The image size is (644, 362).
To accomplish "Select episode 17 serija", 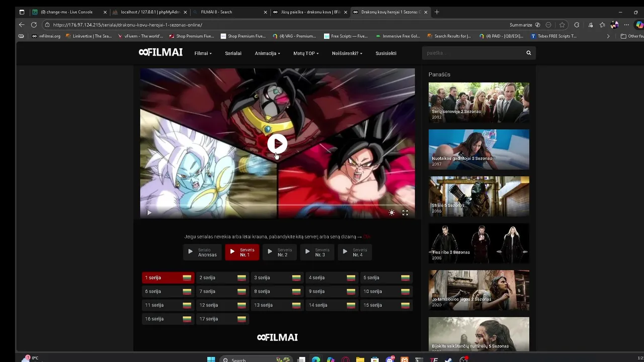I will click(222, 319).
